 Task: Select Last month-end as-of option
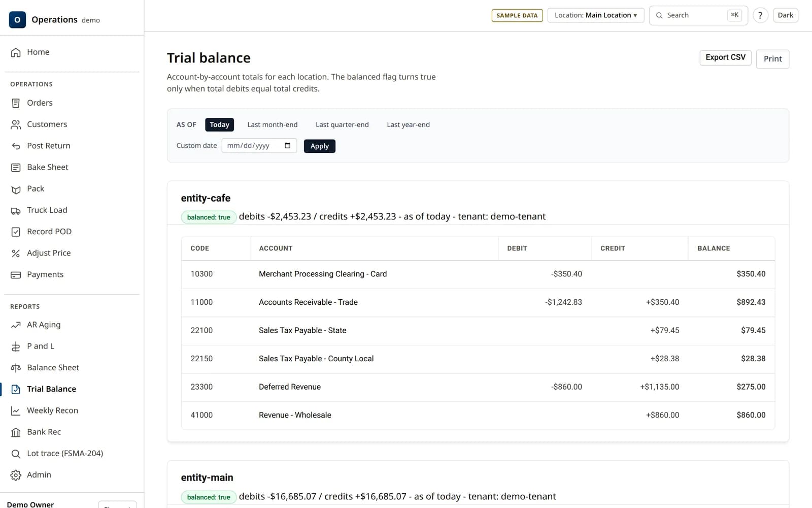click(x=273, y=124)
